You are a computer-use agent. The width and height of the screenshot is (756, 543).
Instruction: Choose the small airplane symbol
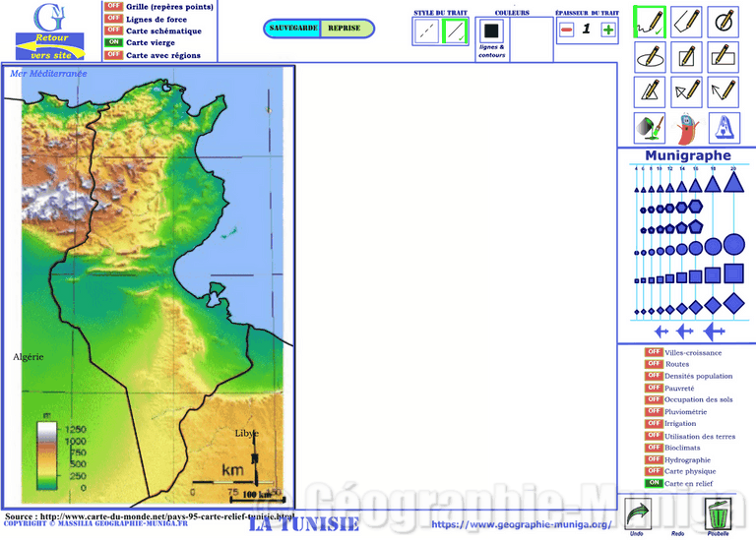point(661,332)
